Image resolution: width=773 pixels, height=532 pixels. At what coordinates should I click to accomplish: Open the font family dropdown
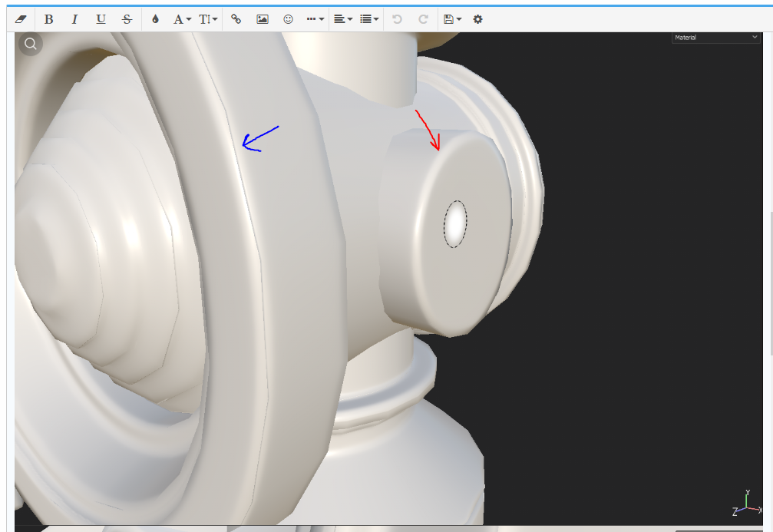(182, 19)
